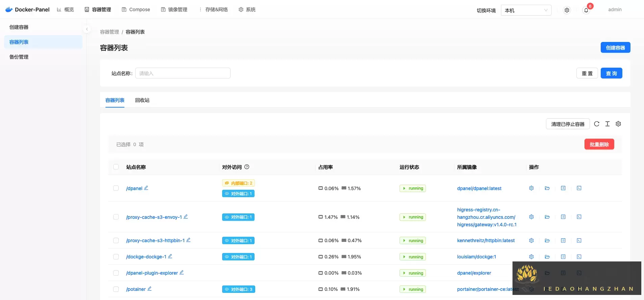This screenshot has width=644, height=300.
Task: Open the kennethreitz/httpbin:latest image link
Action: (x=486, y=240)
